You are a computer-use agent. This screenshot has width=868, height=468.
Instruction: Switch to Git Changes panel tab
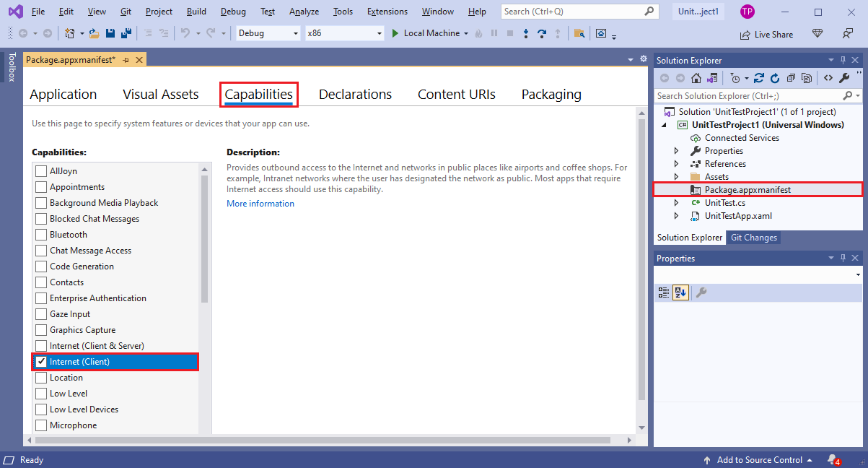coord(754,238)
